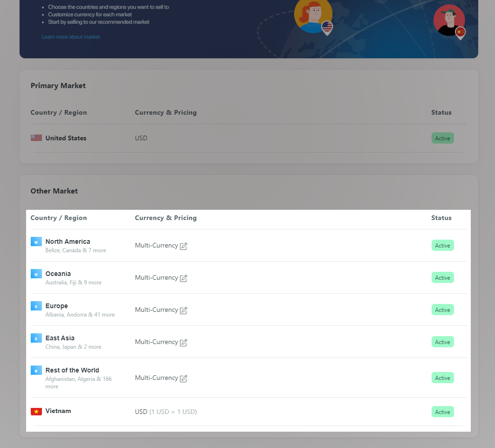495x448 pixels.
Task: Click the East Asia 'E' region icon
Action: 36,338
